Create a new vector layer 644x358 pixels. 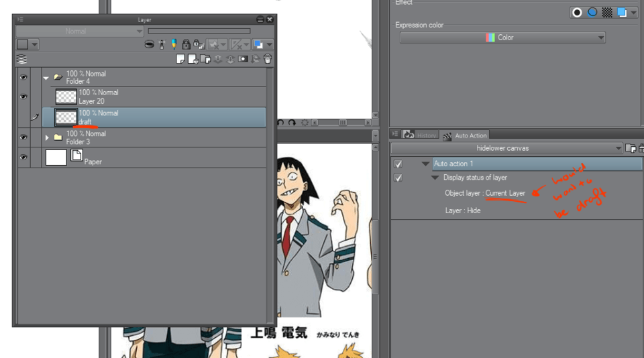[193, 59]
